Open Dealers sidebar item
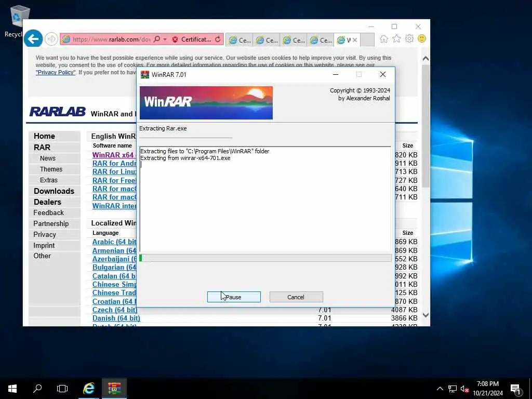The height and width of the screenshot is (399, 532). tap(47, 202)
